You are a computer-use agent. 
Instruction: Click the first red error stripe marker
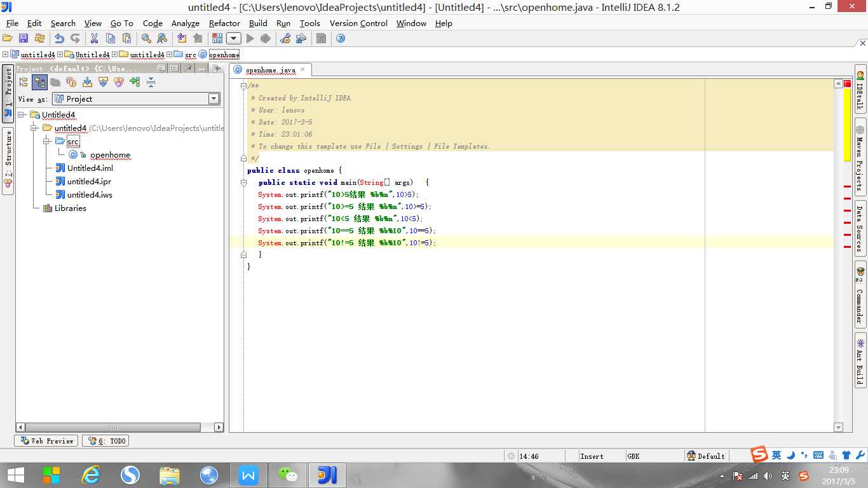[x=847, y=187]
